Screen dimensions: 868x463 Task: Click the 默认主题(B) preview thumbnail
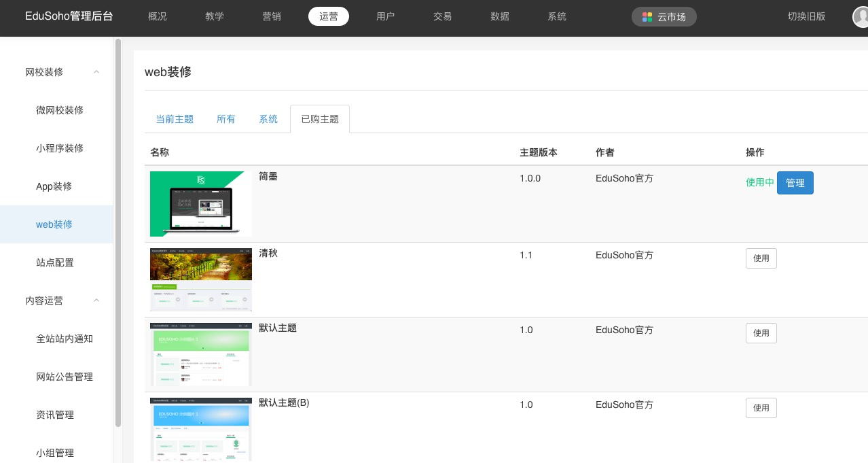point(200,429)
